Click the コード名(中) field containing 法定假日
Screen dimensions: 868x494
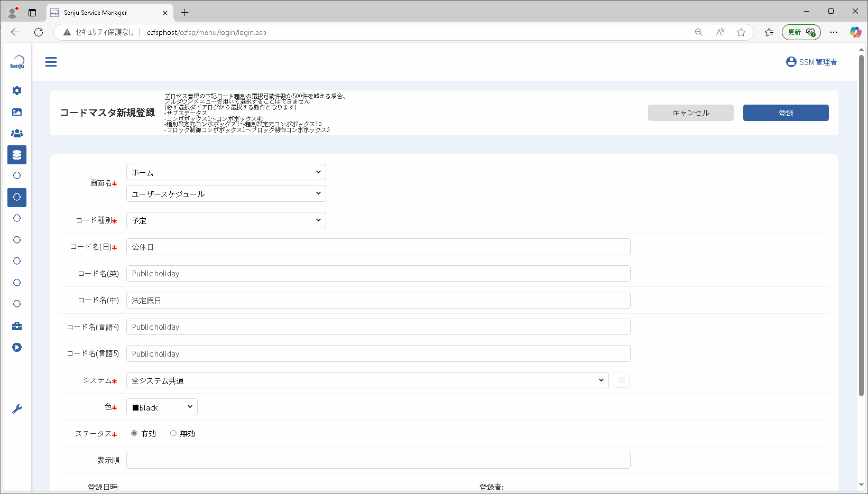[378, 300]
